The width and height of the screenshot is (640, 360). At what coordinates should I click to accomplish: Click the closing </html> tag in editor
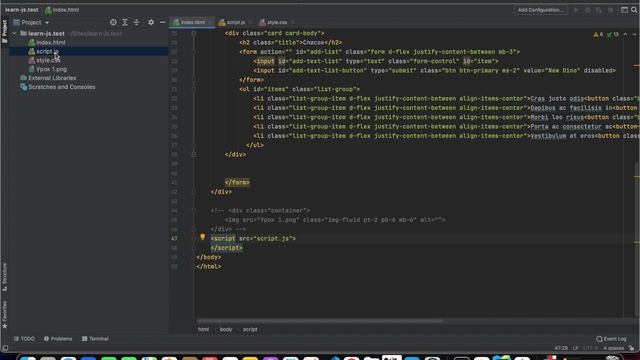[x=209, y=267]
